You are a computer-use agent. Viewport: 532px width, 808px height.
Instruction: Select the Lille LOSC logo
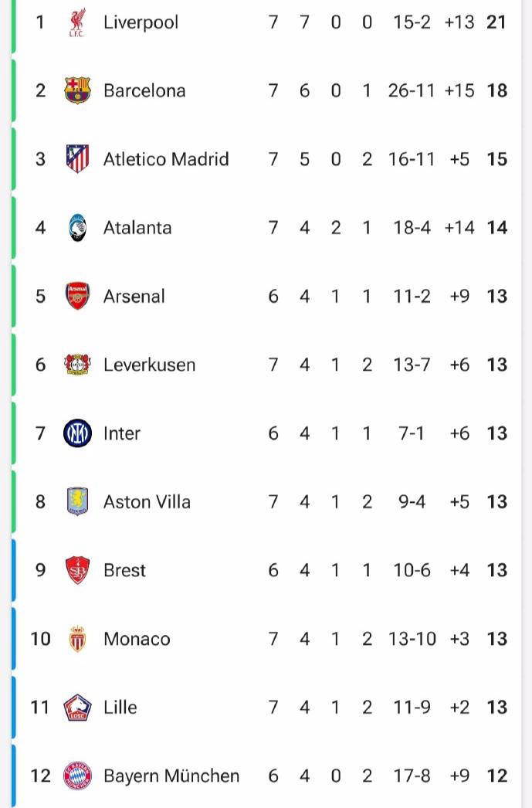pos(77,707)
